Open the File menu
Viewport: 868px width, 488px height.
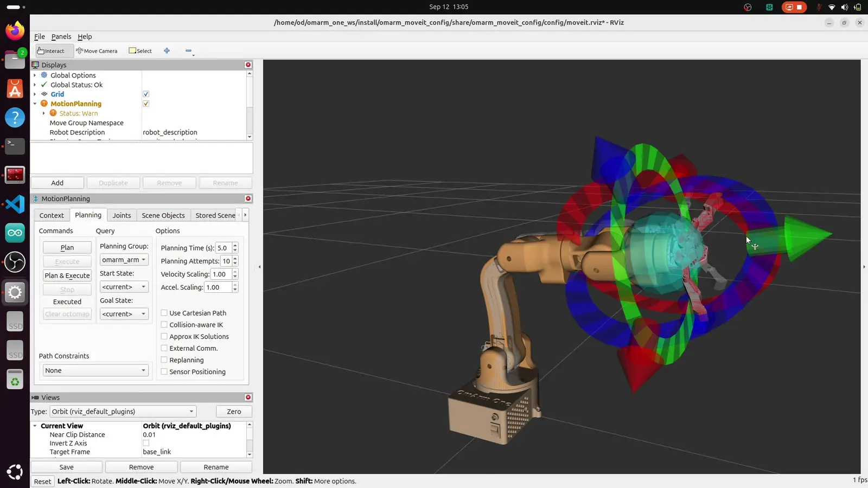[x=40, y=37]
